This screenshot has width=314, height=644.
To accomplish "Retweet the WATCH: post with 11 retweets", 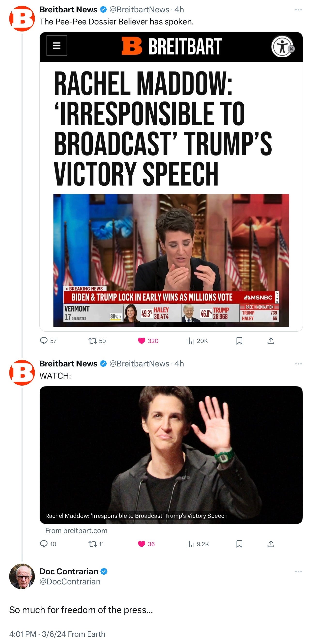I will [96, 544].
